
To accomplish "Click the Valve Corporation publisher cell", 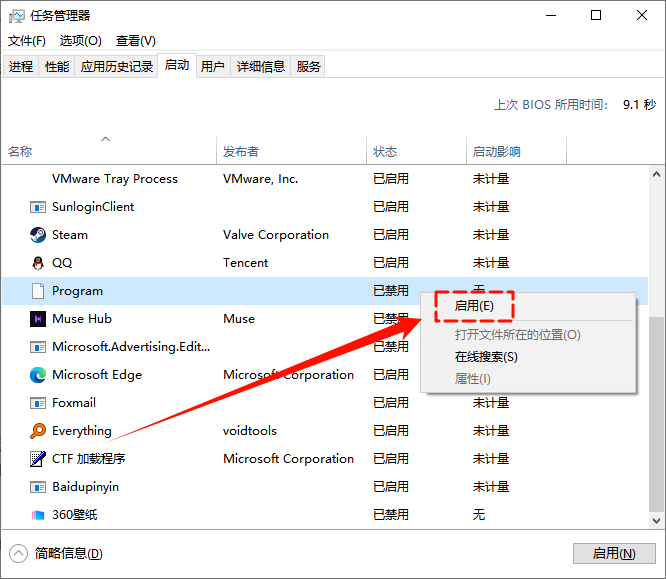I will (276, 235).
